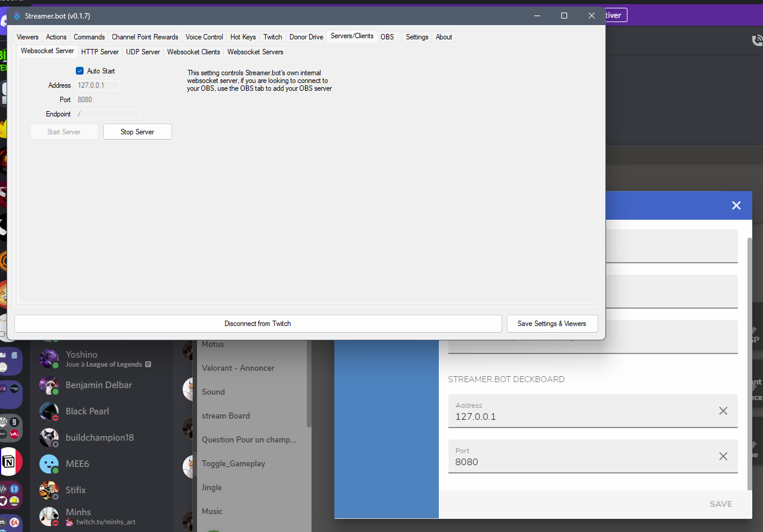The height and width of the screenshot is (532, 763).
Task: Click the Streamer.bot logo in the title bar
Action: [x=16, y=17]
